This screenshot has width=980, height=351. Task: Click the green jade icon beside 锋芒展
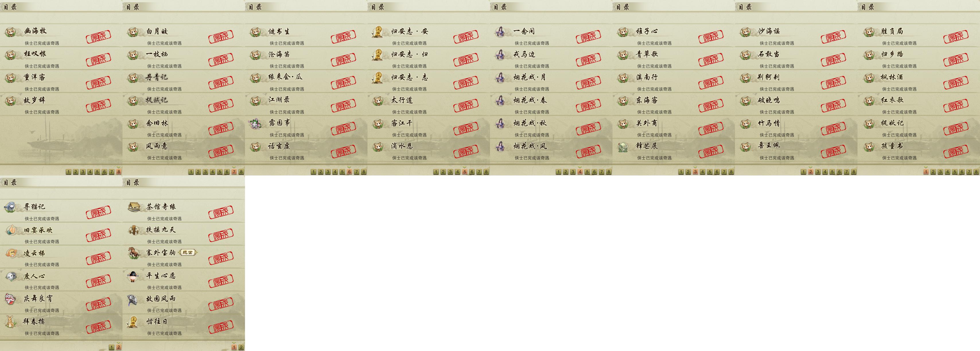(623, 147)
